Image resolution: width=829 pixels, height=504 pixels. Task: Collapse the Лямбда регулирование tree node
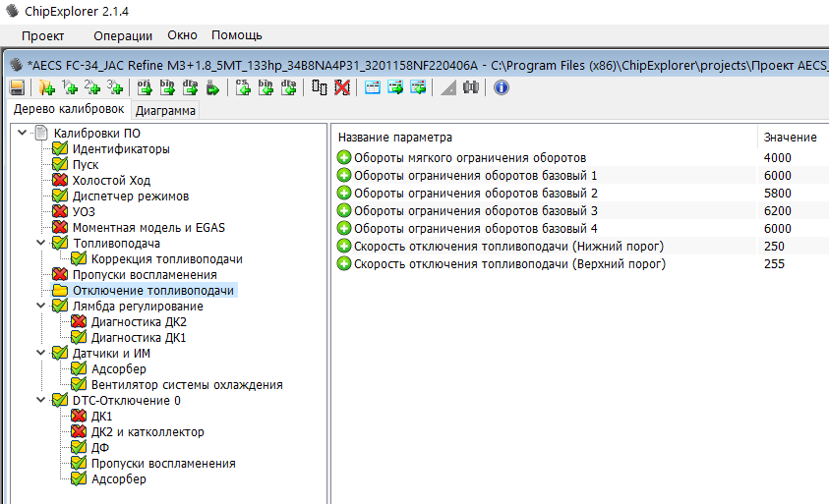40,307
